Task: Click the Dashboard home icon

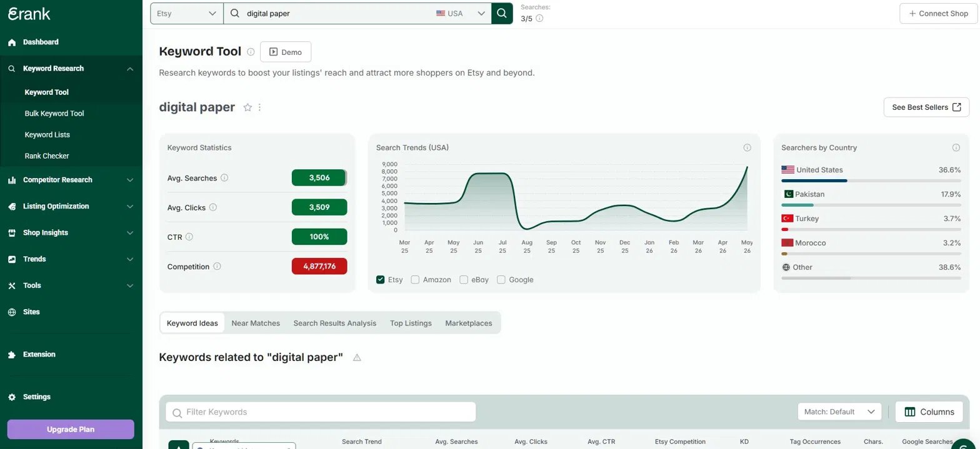Action: point(12,42)
